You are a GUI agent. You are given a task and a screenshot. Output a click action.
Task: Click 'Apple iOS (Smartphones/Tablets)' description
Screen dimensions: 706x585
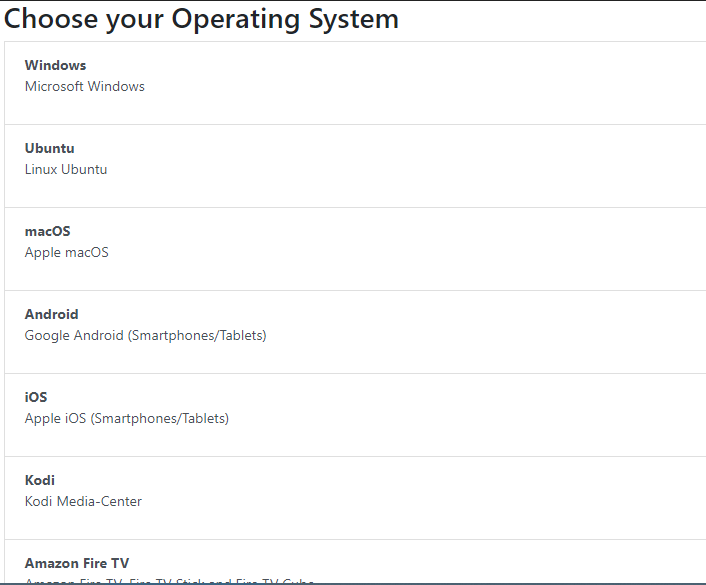click(x=127, y=418)
